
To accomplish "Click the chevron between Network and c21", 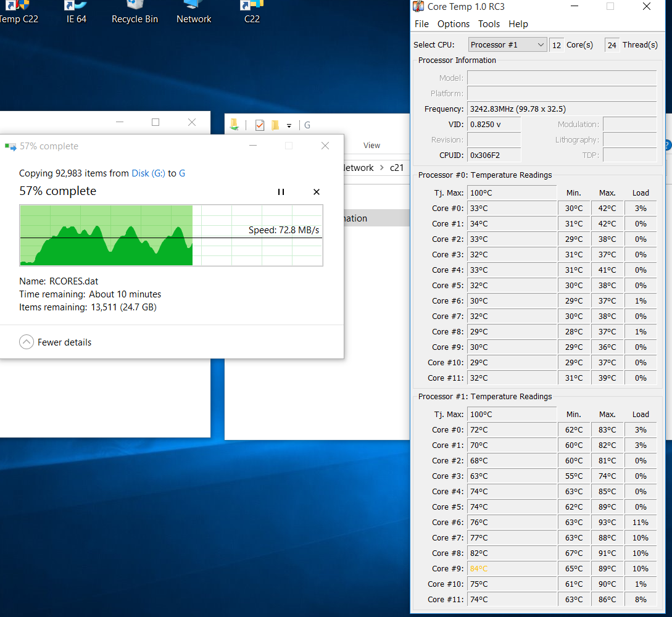I will 382,168.
